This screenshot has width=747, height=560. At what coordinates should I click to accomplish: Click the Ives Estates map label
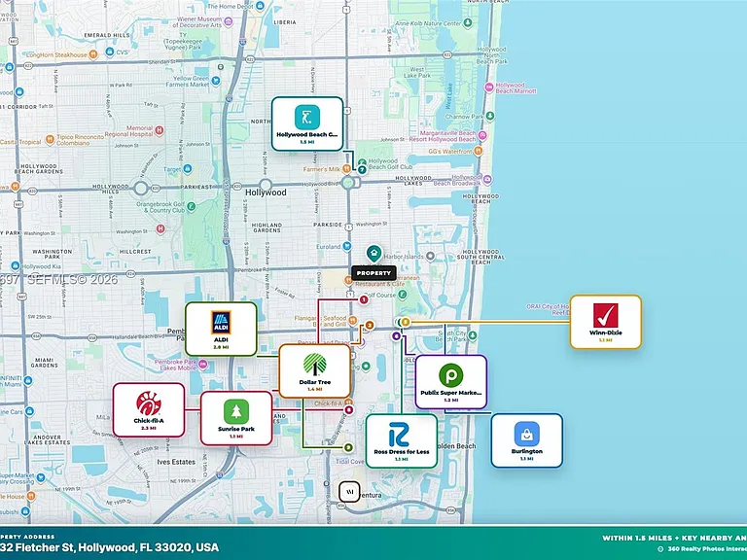pyautogui.click(x=176, y=462)
